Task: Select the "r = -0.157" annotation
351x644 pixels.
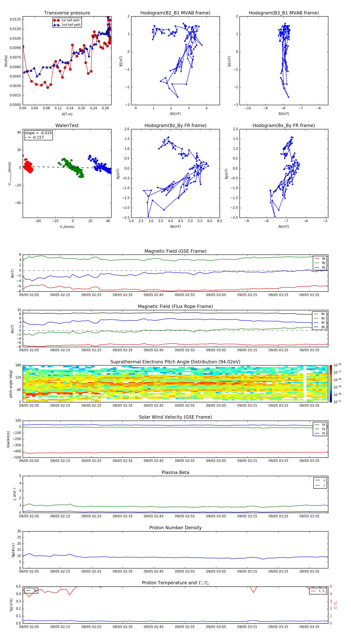Action: point(35,137)
